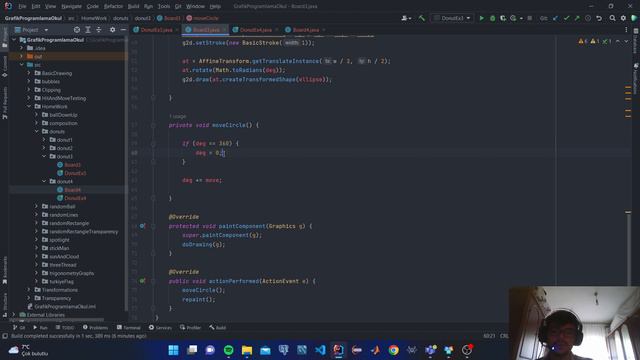Click Select Opened File target icon
This screenshot has height=360, width=640.
77,30
